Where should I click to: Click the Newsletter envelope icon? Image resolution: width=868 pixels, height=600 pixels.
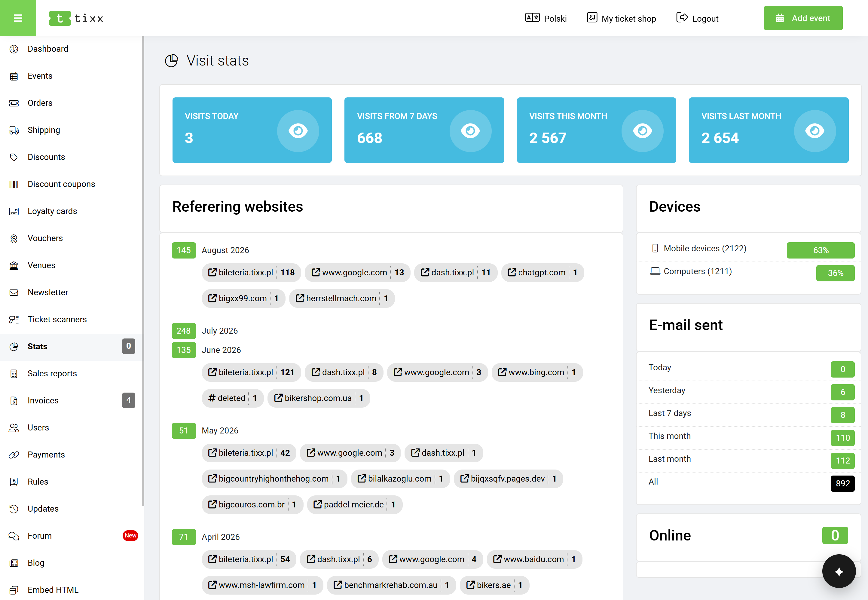pyautogui.click(x=14, y=292)
